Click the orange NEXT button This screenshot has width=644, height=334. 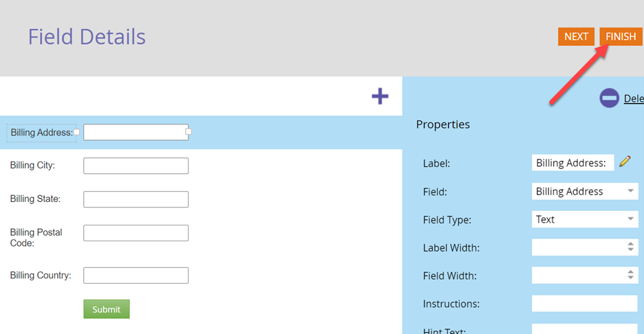click(576, 36)
